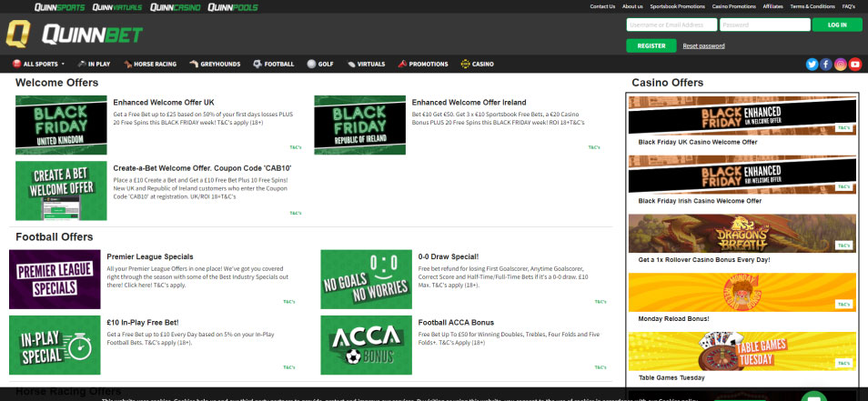Open the green chat bubble icon

813,396
